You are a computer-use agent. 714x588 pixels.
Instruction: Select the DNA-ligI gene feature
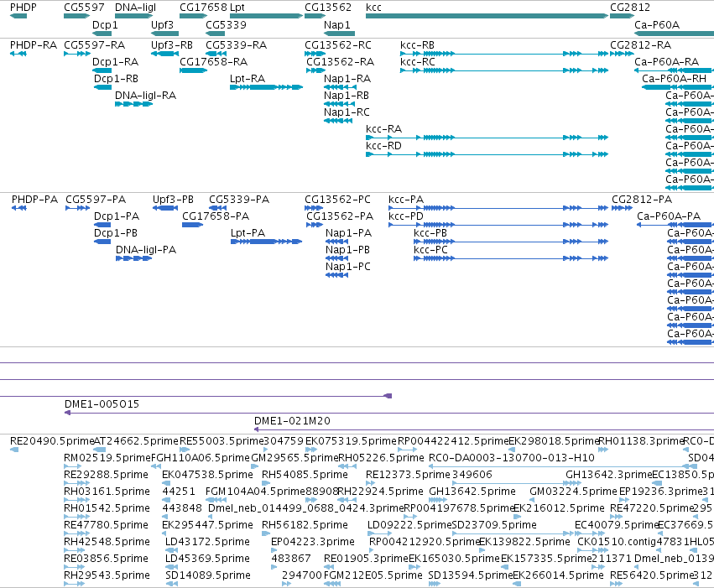pos(134,16)
